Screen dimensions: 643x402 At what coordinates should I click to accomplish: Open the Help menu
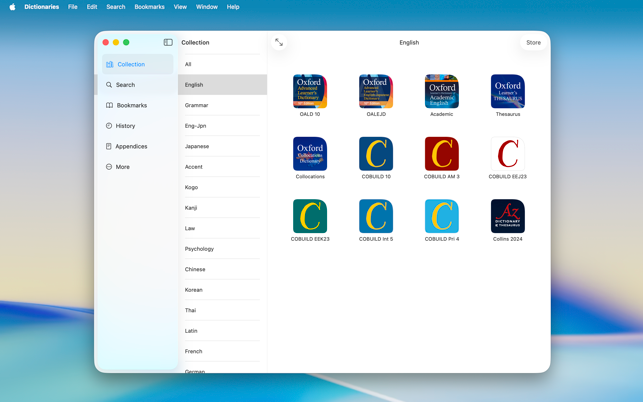tap(233, 7)
